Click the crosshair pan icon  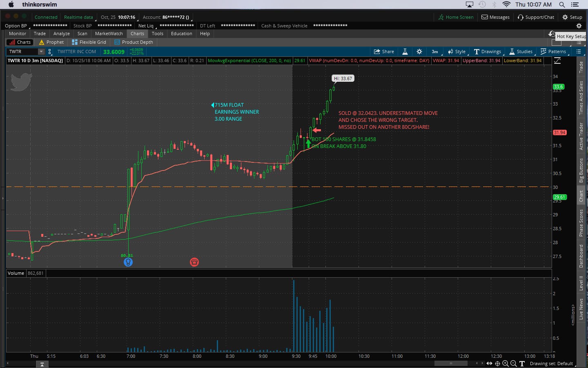(x=497, y=364)
